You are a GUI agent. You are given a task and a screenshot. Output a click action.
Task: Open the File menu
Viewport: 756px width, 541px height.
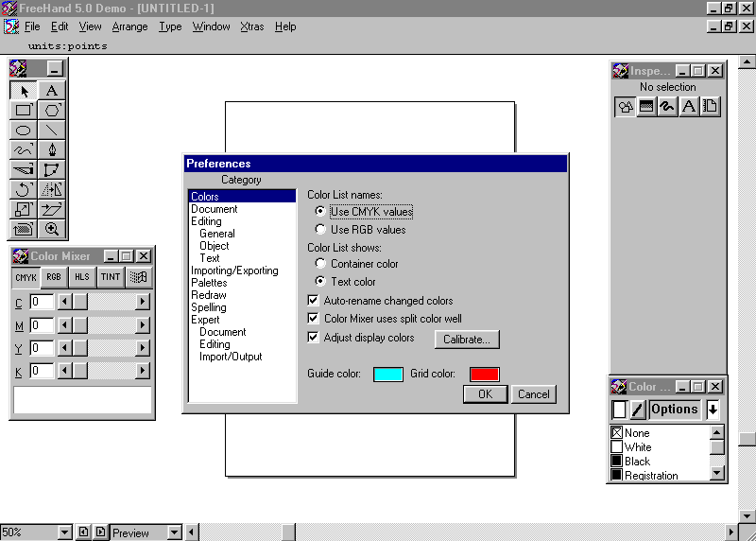coord(32,26)
